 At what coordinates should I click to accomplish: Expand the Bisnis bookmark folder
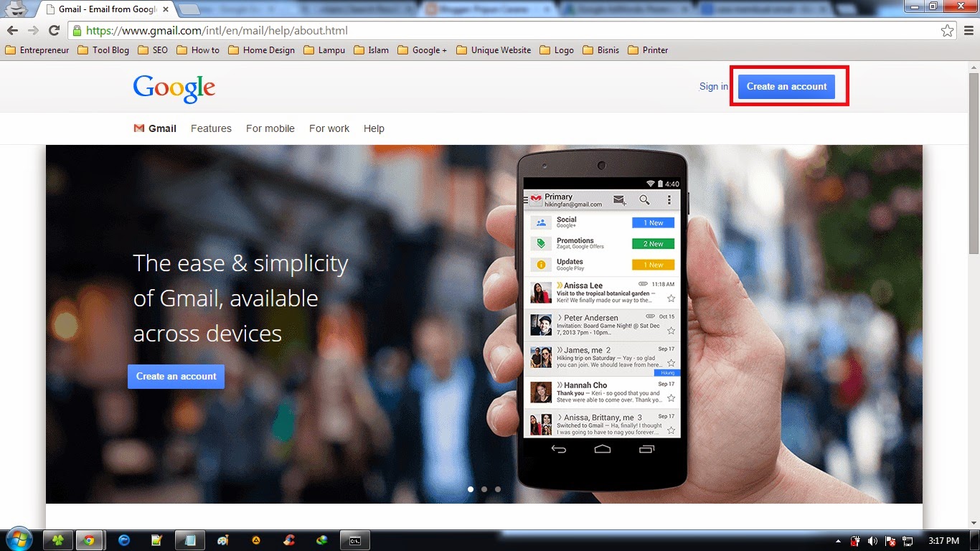point(600,50)
